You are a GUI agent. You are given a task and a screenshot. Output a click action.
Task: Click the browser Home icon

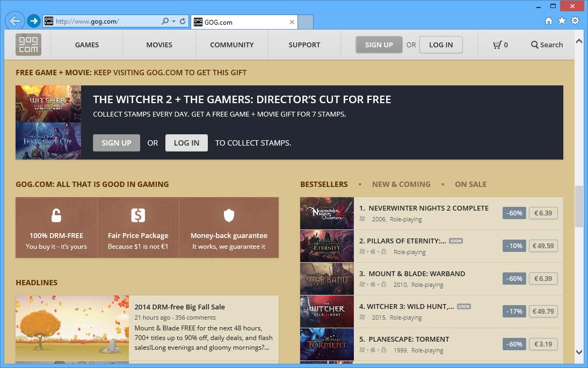[x=549, y=20]
